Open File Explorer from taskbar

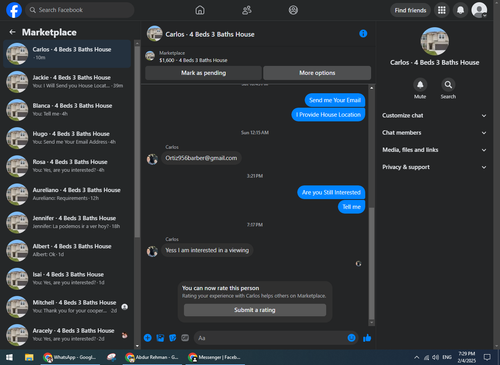pos(29,357)
